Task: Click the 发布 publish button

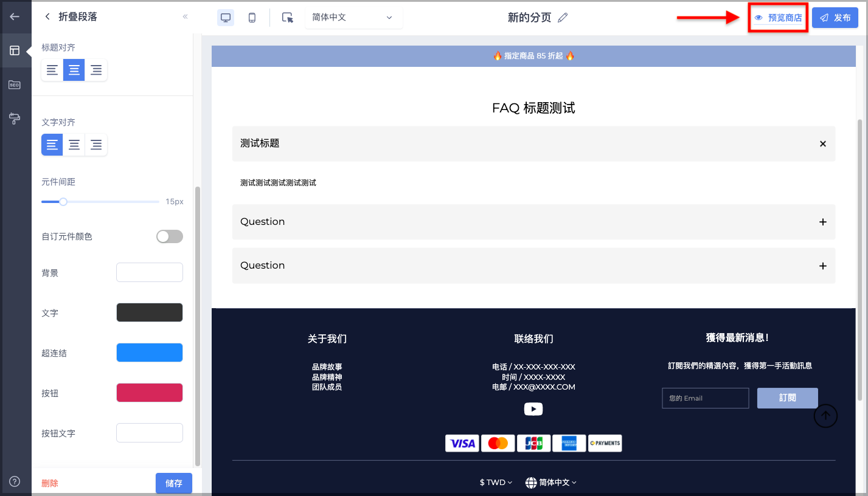Action: click(835, 18)
